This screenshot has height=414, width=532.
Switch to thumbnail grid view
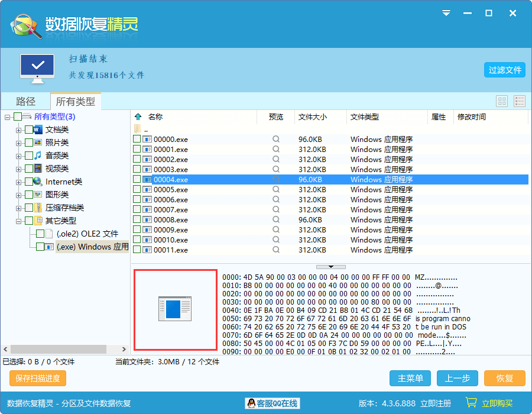pyautogui.click(x=502, y=101)
